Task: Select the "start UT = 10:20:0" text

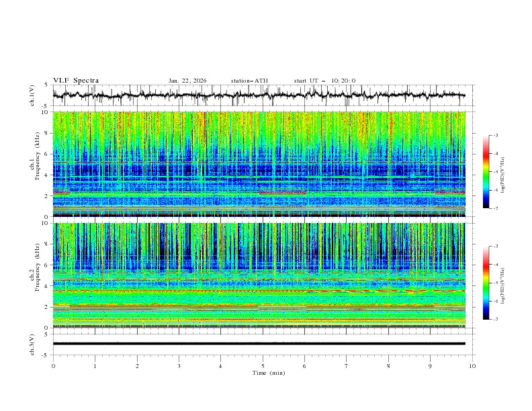Action: pos(324,81)
